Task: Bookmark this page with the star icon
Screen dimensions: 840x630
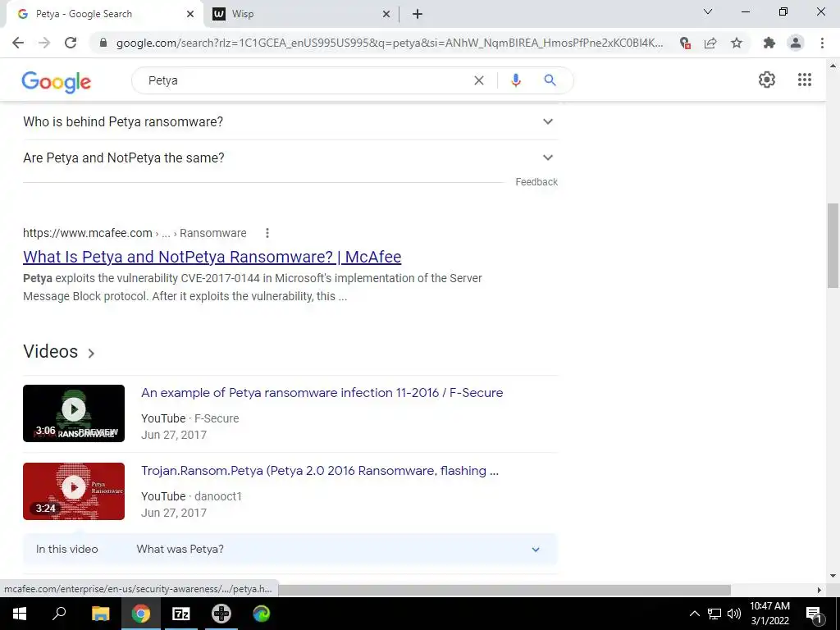Action: coord(737,43)
